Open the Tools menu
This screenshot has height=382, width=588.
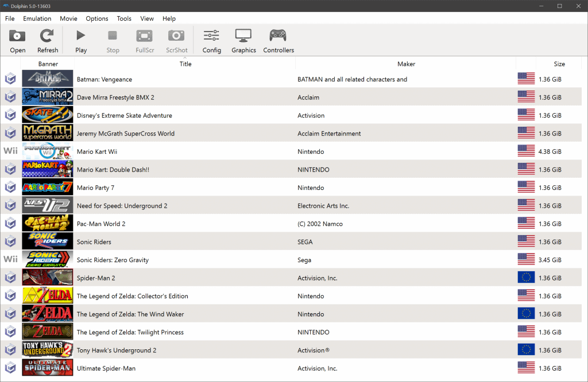[x=124, y=18]
